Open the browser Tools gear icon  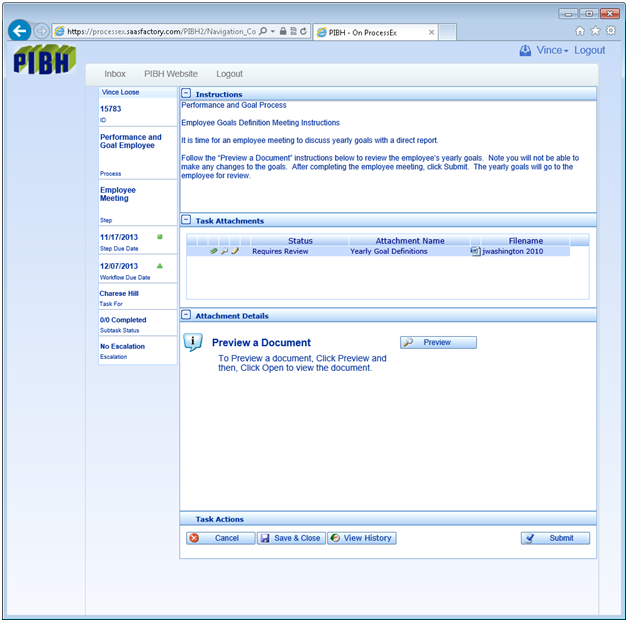[610, 31]
